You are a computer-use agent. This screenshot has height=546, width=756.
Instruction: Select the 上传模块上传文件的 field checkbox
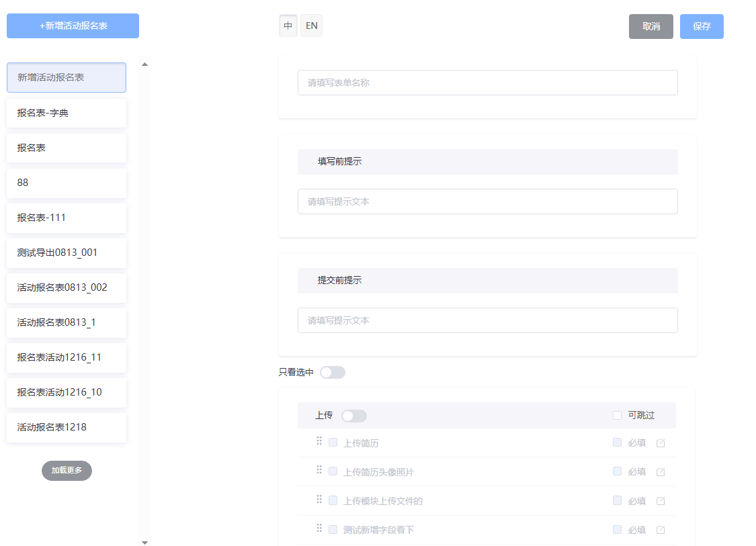pyautogui.click(x=333, y=500)
